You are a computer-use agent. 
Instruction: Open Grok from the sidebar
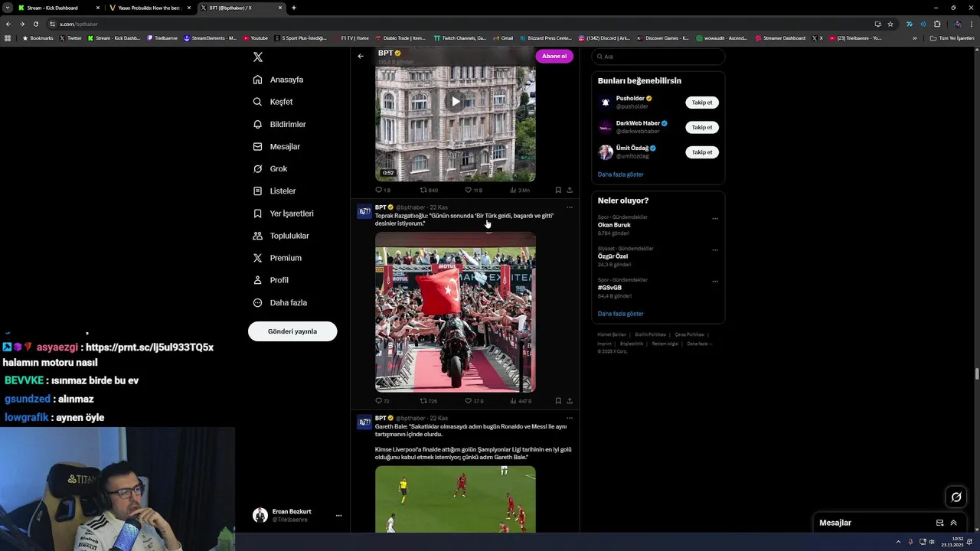tap(270, 168)
